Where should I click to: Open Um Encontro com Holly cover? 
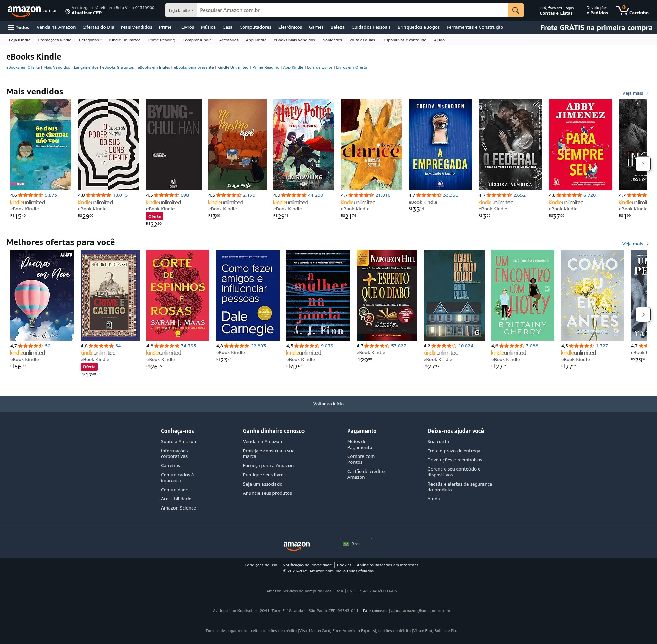point(523,295)
